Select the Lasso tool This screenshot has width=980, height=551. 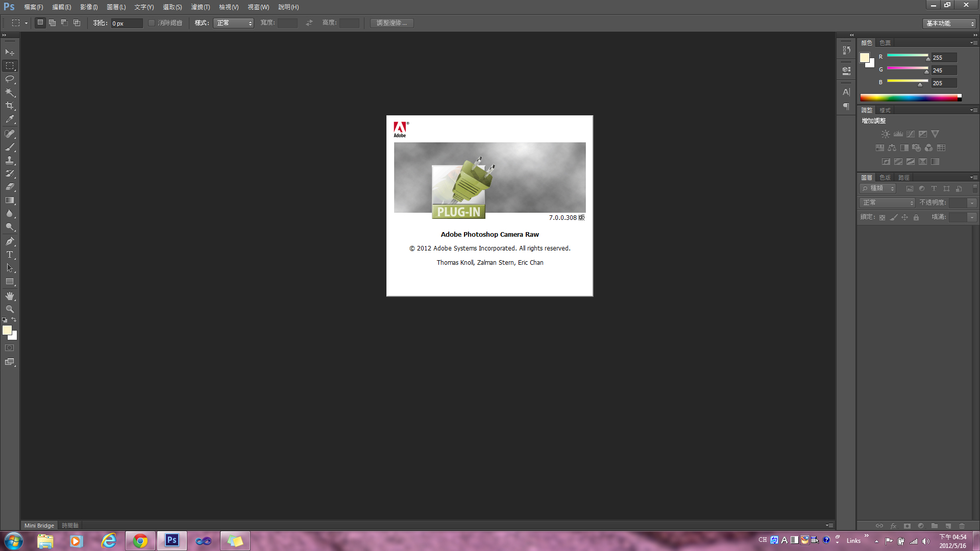click(x=10, y=79)
